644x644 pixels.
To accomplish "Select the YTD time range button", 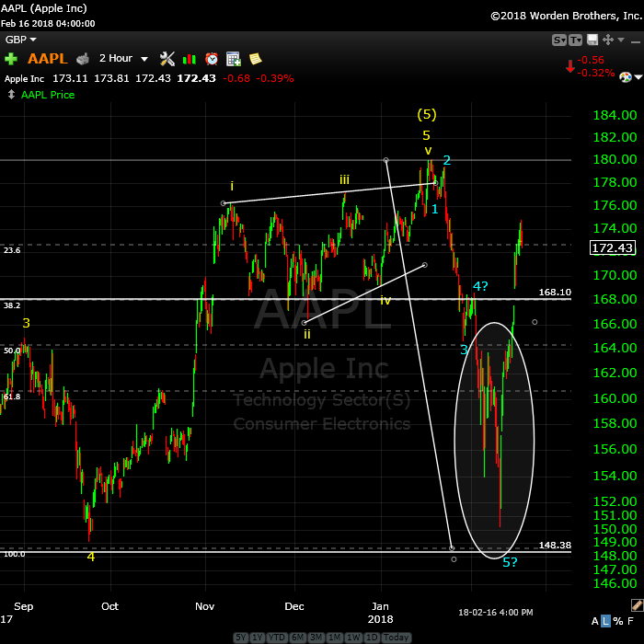I will (276, 638).
